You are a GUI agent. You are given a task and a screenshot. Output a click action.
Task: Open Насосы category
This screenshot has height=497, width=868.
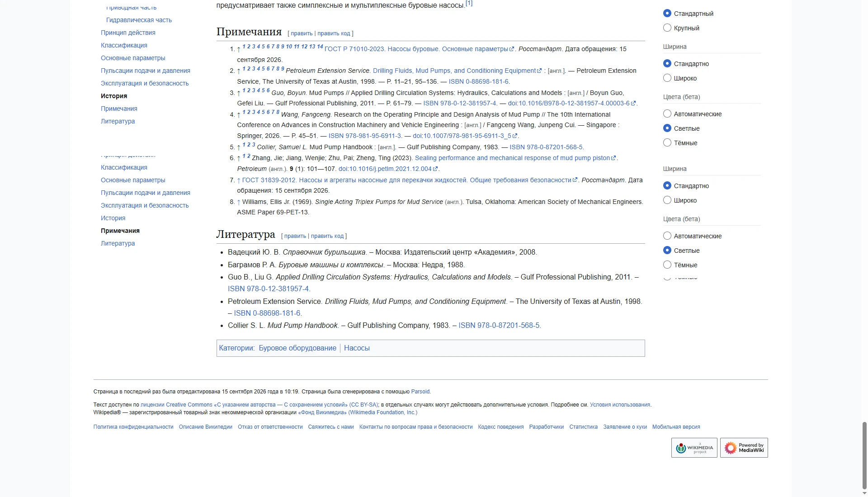tap(357, 348)
